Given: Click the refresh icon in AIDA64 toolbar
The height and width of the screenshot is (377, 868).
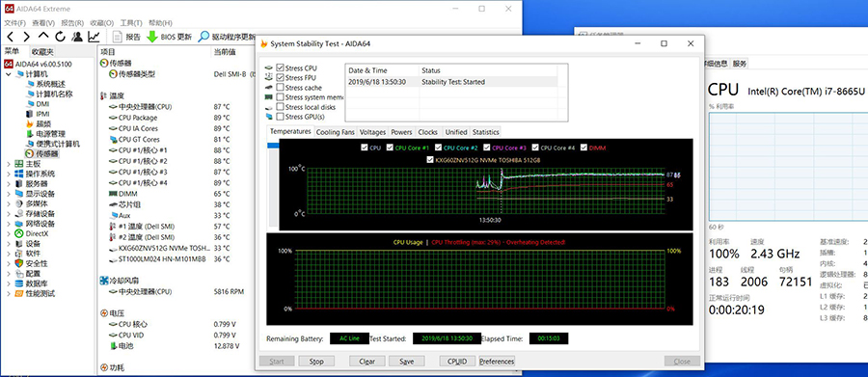Looking at the screenshot, I should (61, 37).
